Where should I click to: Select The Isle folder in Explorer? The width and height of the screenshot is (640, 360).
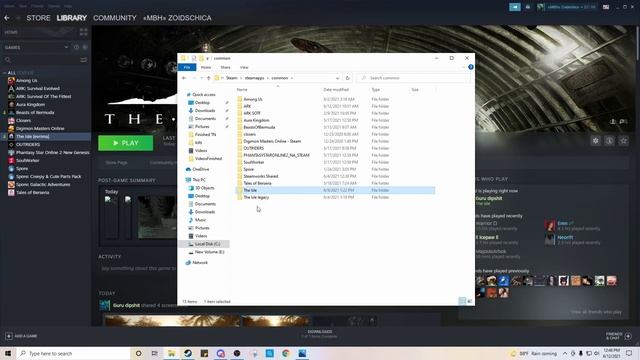click(x=335, y=190)
